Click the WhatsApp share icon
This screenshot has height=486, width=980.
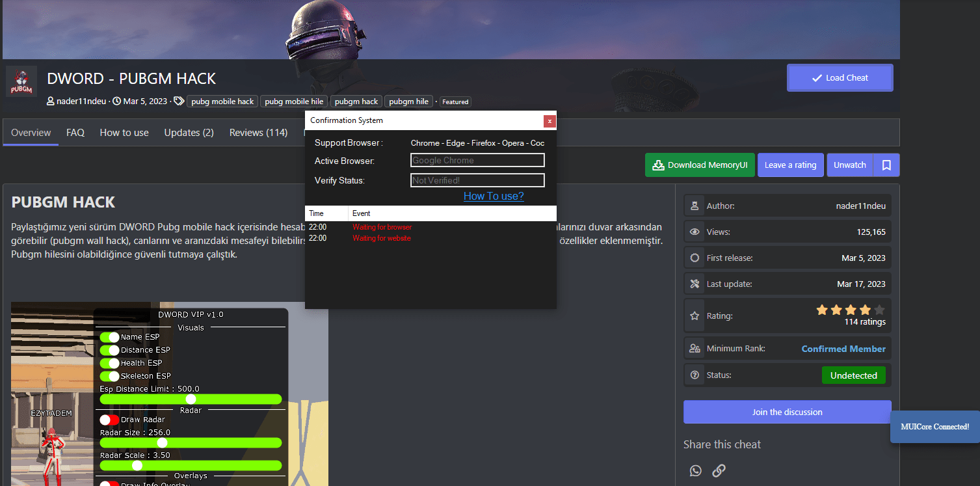coord(696,470)
